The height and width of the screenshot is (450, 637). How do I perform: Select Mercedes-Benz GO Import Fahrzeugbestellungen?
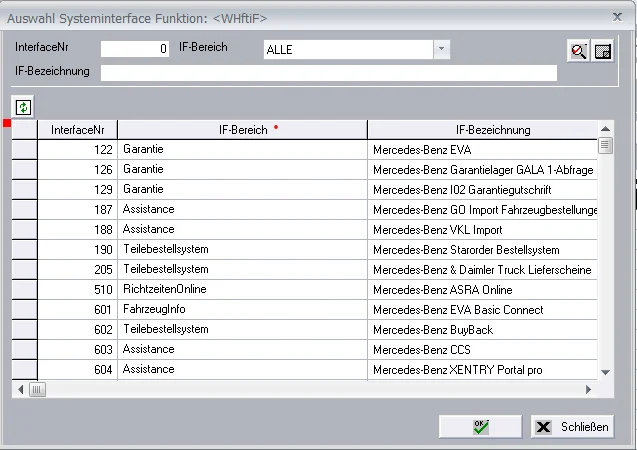[x=482, y=209]
